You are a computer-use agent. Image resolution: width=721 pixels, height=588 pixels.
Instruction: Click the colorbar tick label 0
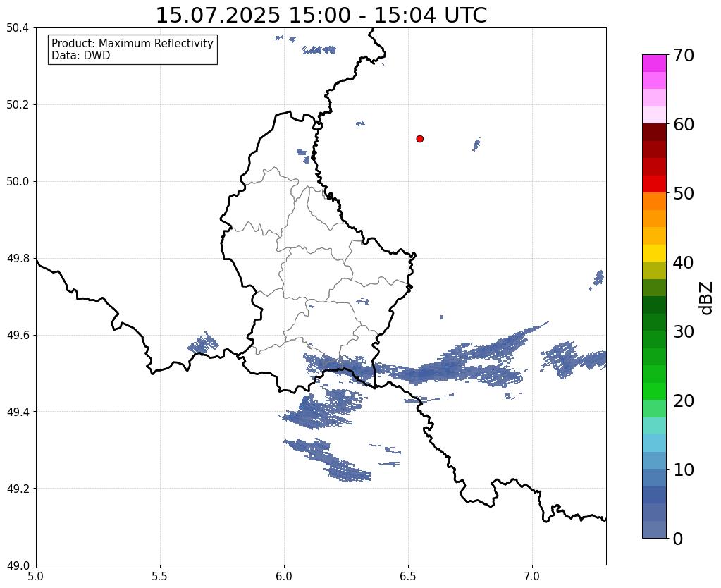click(678, 539)
